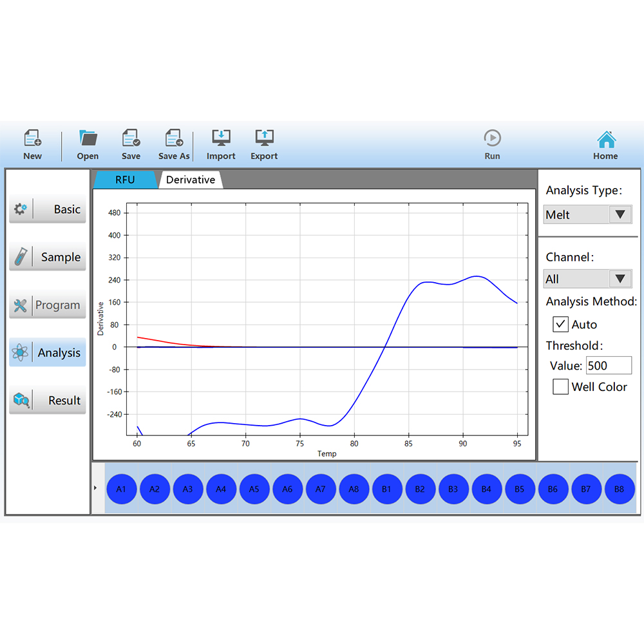644x644 pixels.
Task: Enable the Well Color checkbox
Action: [x=561, y=386]
